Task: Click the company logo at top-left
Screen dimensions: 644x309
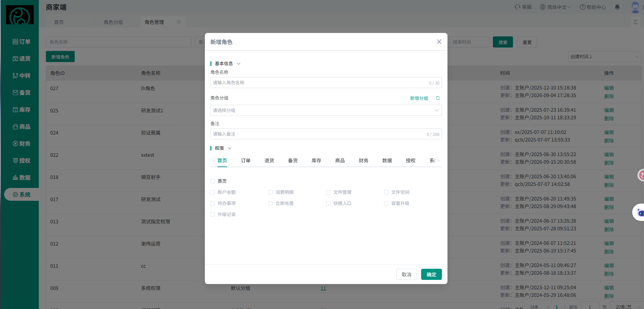Action: (20, 15)
